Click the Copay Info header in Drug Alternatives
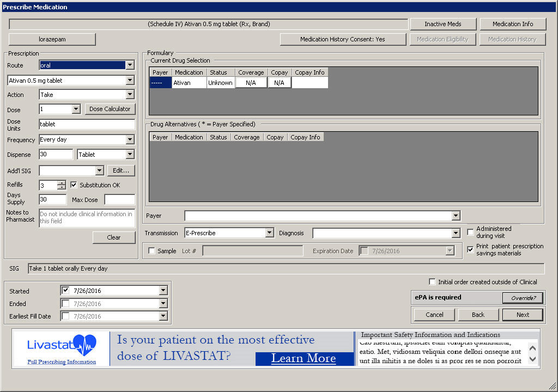 305,137
